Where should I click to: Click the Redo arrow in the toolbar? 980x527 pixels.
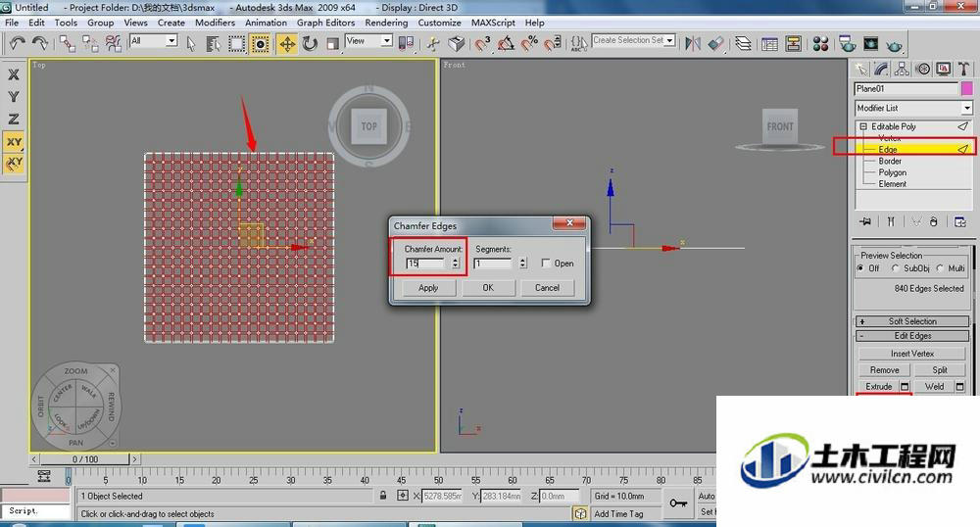(40, 43)
